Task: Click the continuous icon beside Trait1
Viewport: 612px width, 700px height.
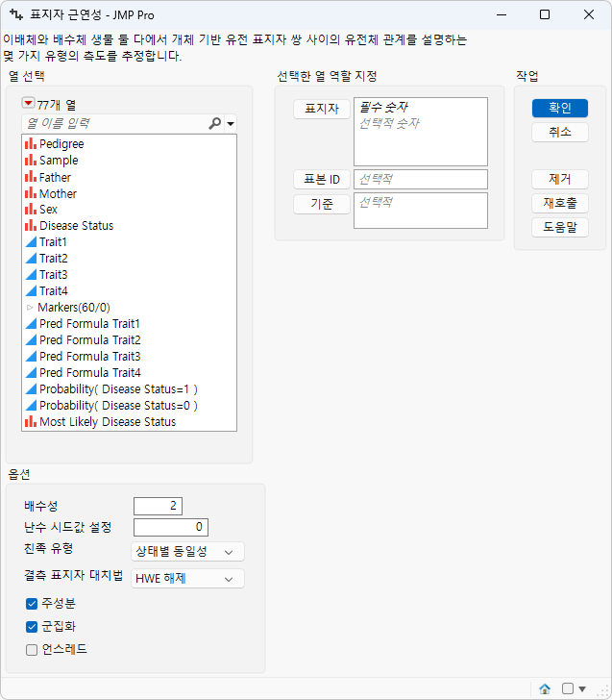Action: point(31,242)
